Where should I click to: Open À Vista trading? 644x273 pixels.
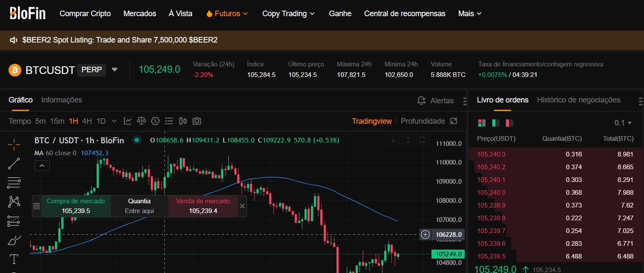(x=181, y=14)
